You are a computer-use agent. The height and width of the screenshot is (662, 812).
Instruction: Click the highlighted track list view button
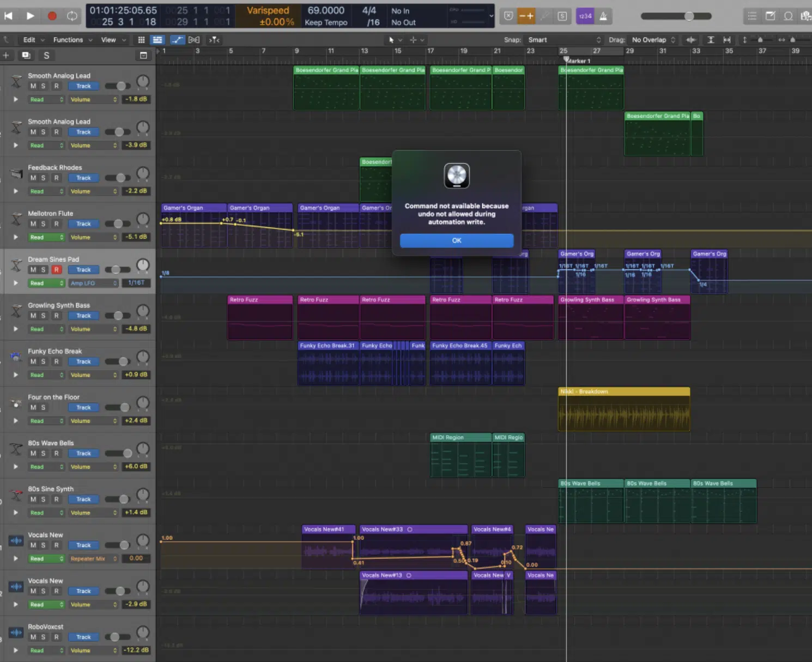pos(157,40)
